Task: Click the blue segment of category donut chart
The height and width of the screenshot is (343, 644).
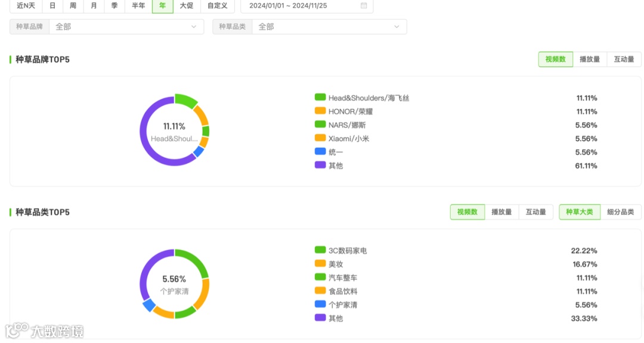Action: click(148, 305)
